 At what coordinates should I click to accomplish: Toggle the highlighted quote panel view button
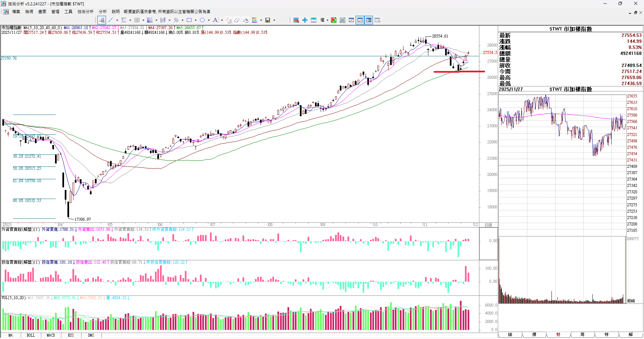(x=369, y=20)
